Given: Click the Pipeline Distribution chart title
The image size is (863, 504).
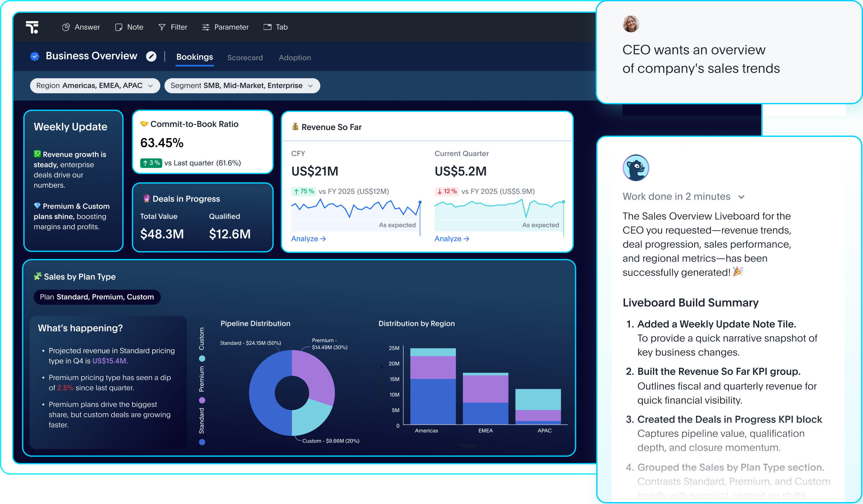Looking at the screenshot, I should pos(255,323).
